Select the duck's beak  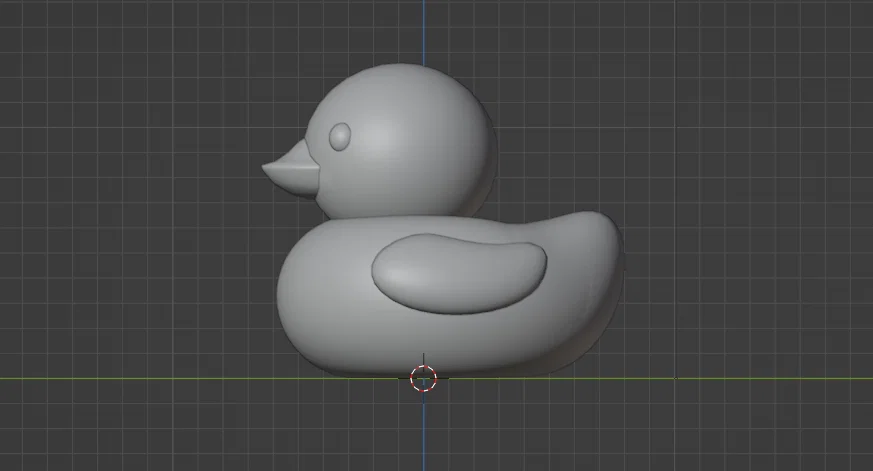[x=291, y=169]
